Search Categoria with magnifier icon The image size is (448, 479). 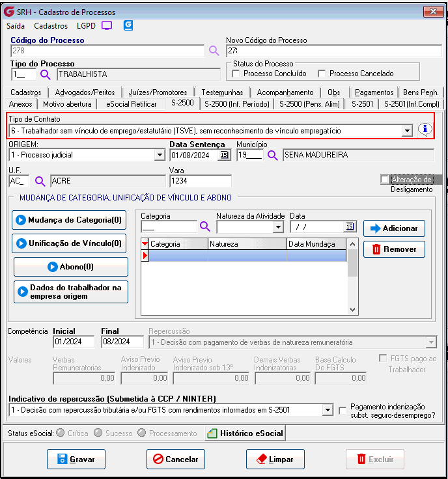204,226
